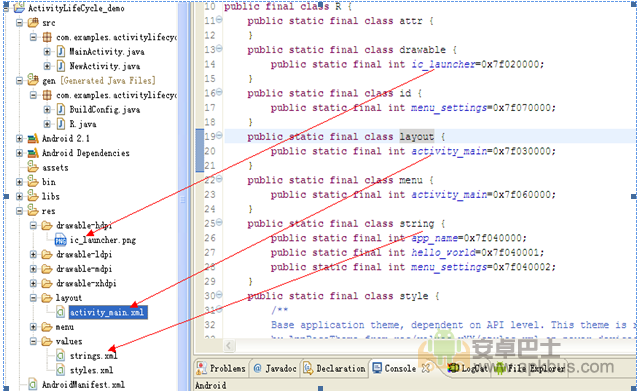Click the Android 2.1 library icon
The height and width of the screenshot is (391, 637).
click(33, 139)
